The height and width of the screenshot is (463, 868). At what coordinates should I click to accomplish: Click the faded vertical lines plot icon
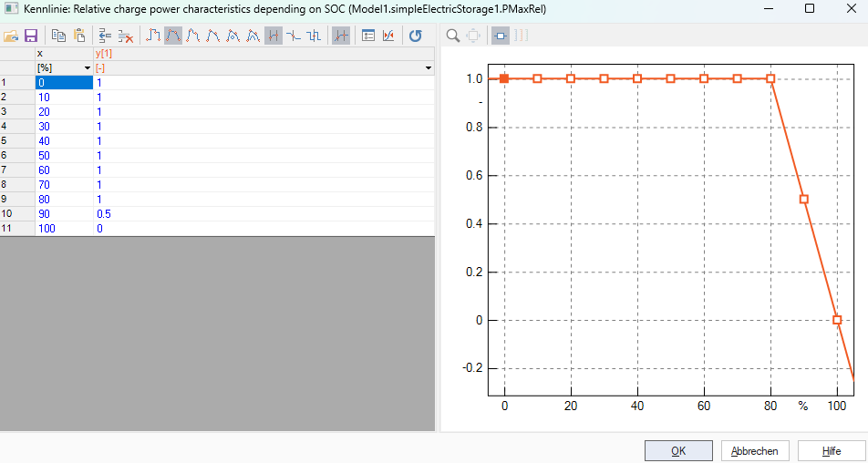(x=521, y=36)
